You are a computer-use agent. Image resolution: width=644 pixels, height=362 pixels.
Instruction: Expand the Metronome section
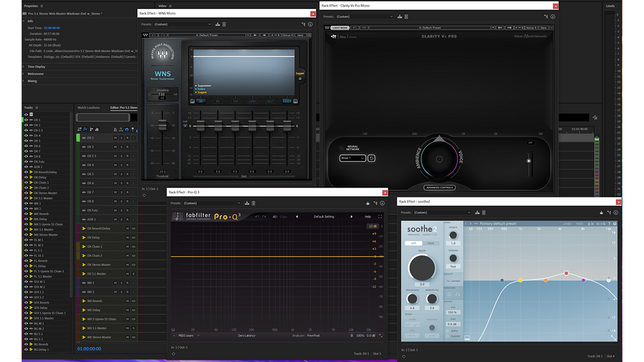click(x=24, y=74)
